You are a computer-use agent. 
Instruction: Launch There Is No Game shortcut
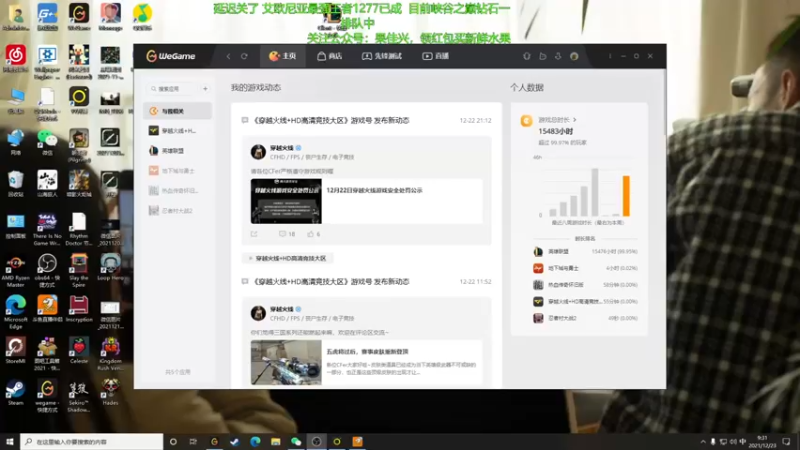click(47, 229)
